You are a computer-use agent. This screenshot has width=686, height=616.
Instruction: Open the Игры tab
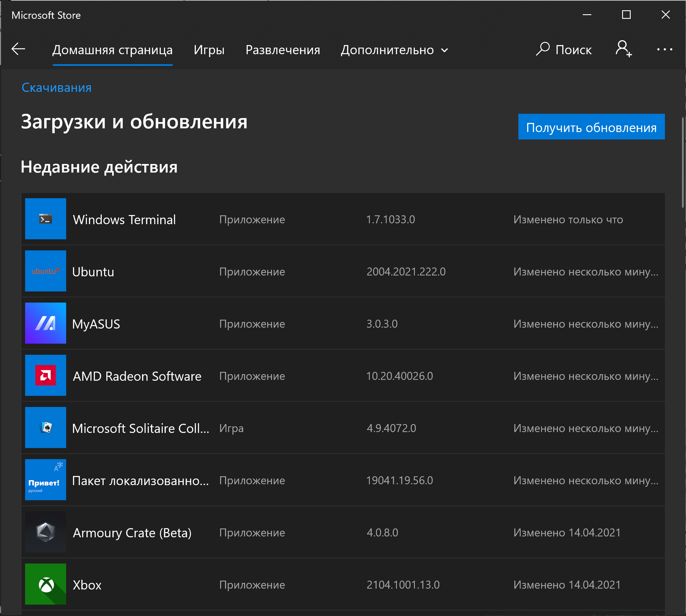[x=209, y=50]
